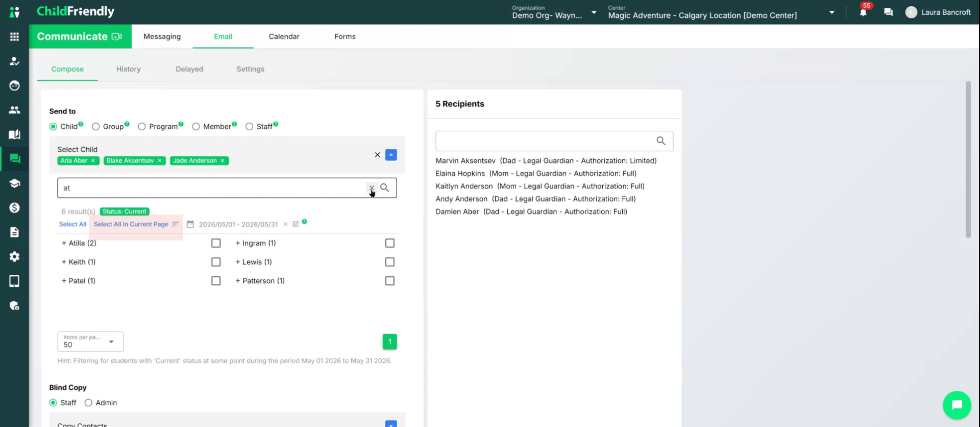Select the Group send-to radio button
Screen dimensions: 980x427
pyautogui.click(x=95, y=126)
